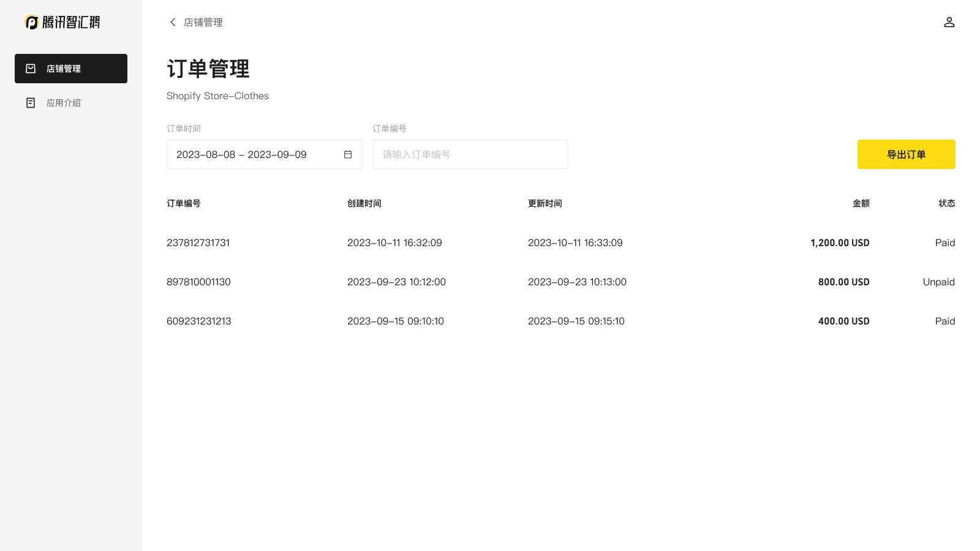This screenshot has width=980, height=551.
Task: Focus the 订单编号 search input
Action: click(x=470, y=154)
